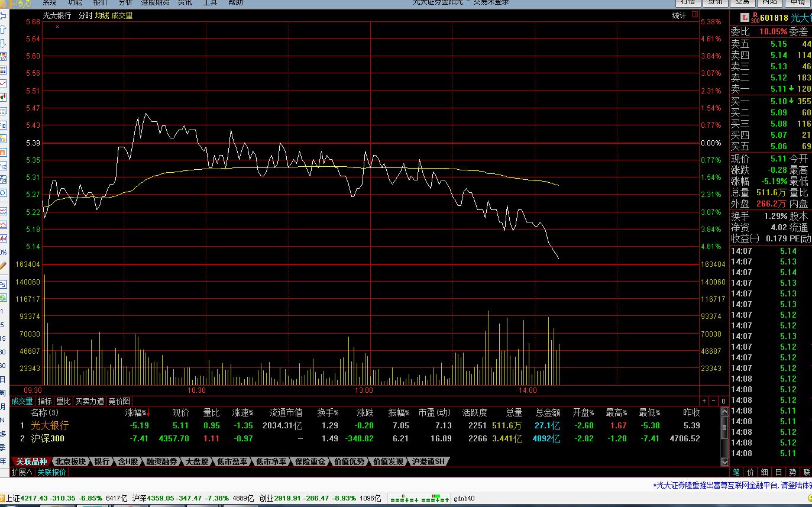
Task: Click the 光大证券 promotional ticker link
Action: (732, 485)
